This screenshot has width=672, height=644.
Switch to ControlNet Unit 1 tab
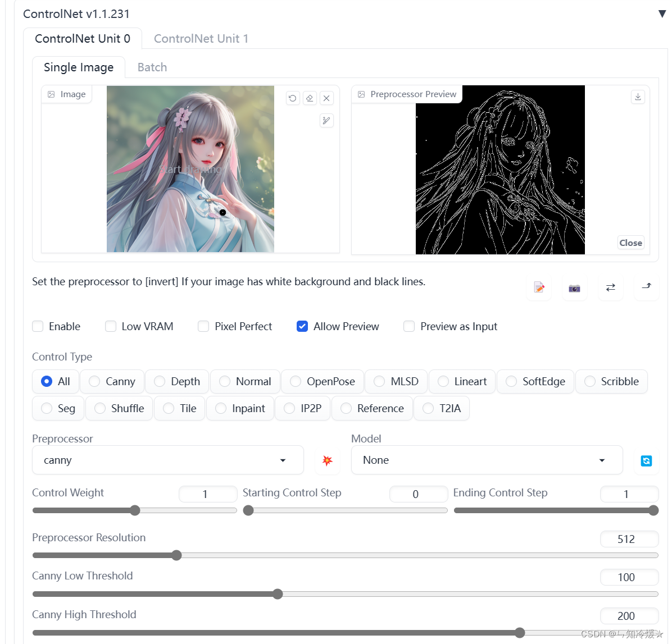point(201,39)
